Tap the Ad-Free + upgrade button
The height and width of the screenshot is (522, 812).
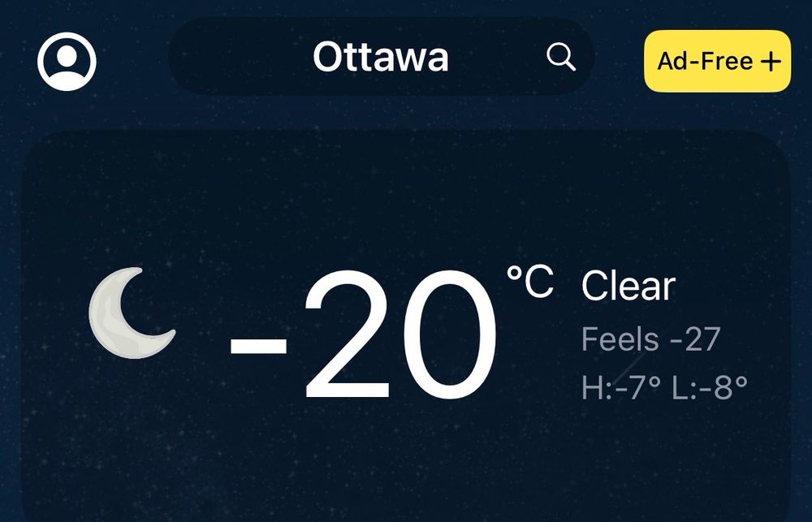point(719,59)
